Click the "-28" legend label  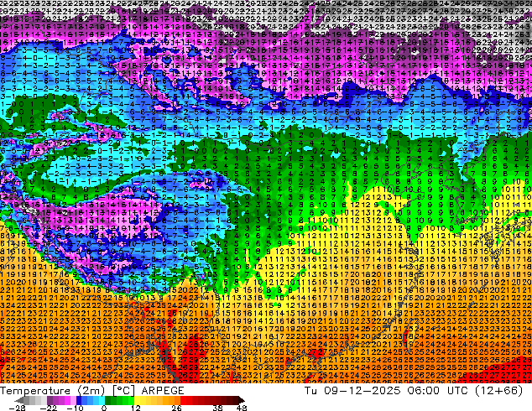(17, 408)
